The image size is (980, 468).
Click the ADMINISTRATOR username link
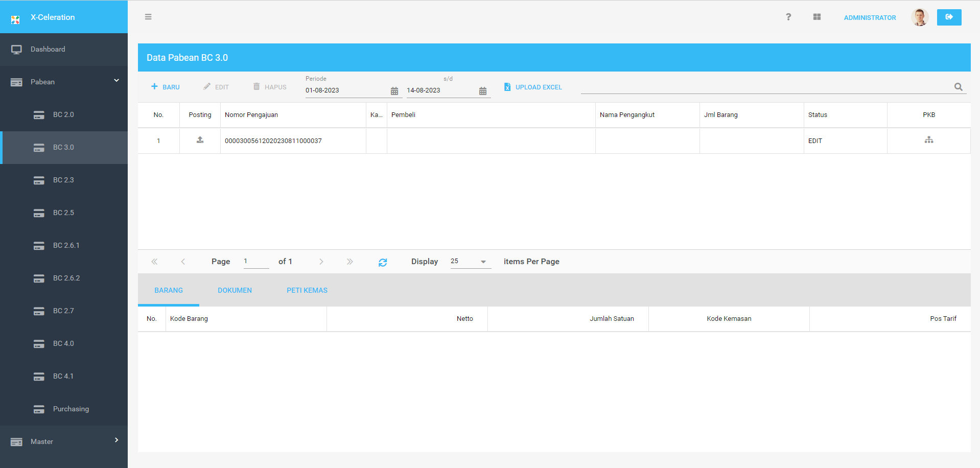point(870,17)
